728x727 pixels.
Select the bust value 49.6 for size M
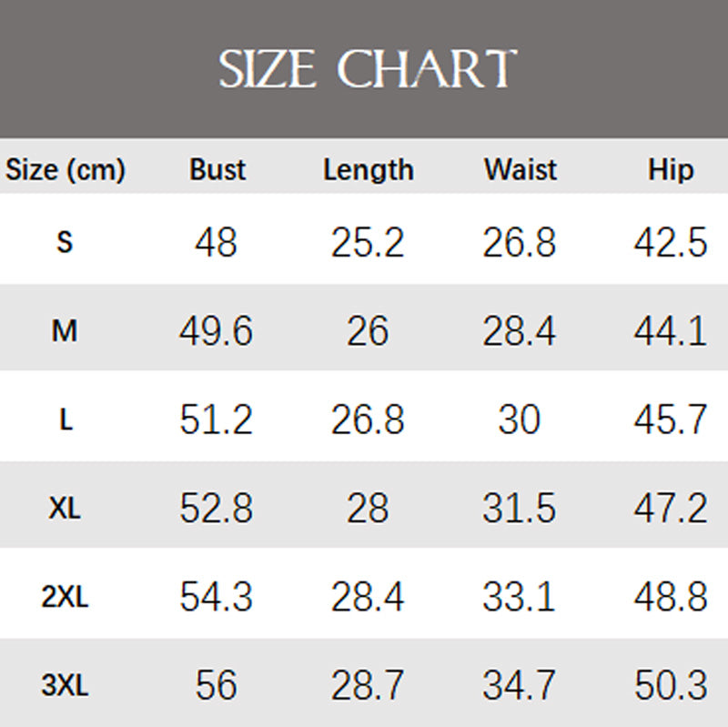pyautogui.click(x=217, y=331)
